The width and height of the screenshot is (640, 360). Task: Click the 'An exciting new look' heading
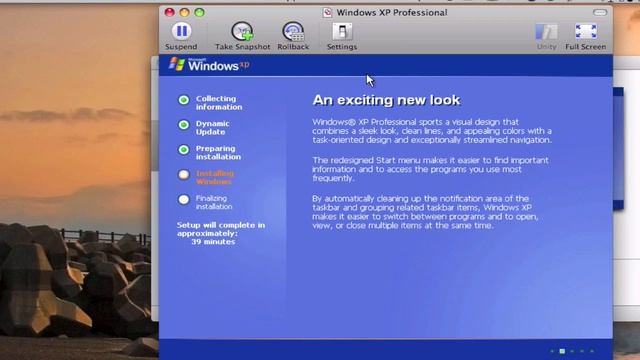pyautogui.click(x=386, y=100)
